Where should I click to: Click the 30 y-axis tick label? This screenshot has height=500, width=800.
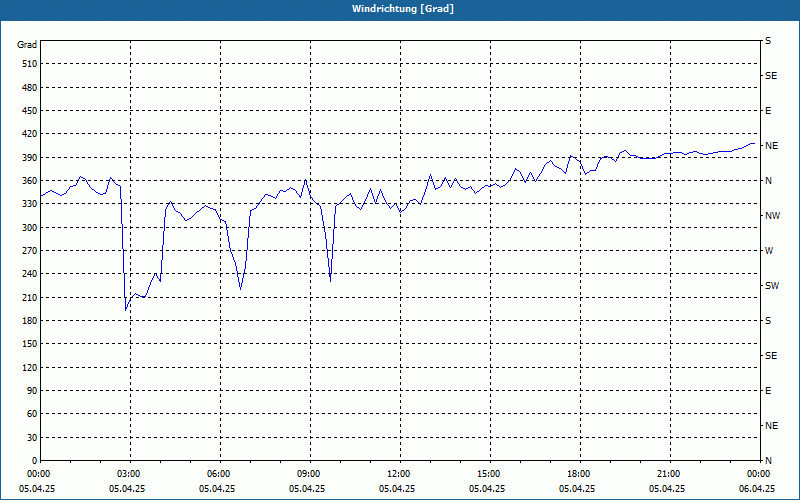(32, 437)
